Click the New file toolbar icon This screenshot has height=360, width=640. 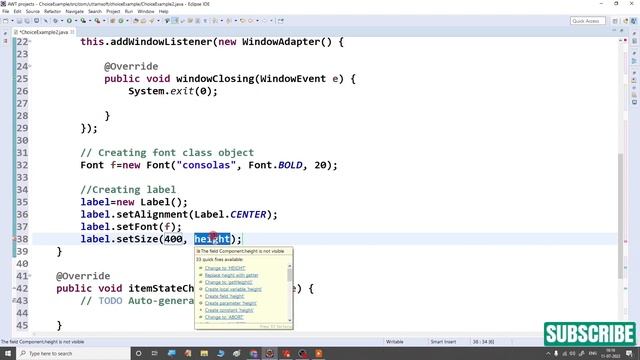5,20
